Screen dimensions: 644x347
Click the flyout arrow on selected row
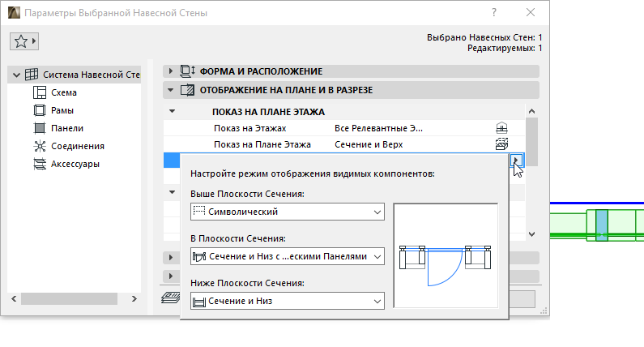516,161
